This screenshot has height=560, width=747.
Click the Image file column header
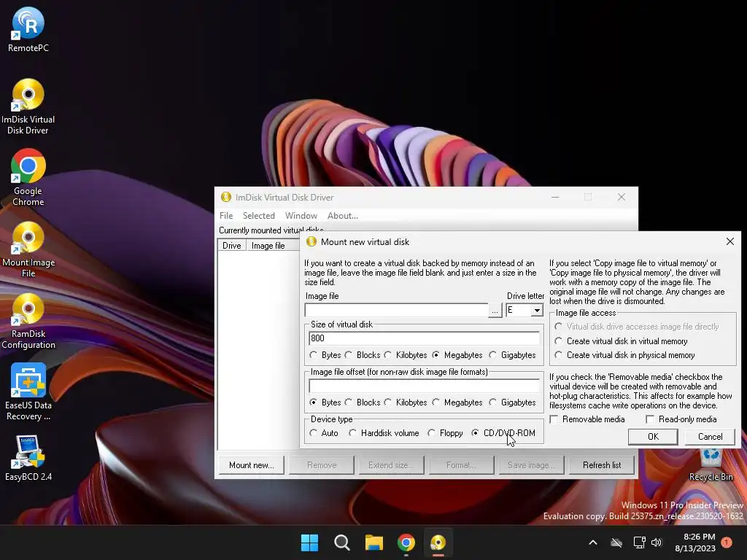[x=273, y=245]
